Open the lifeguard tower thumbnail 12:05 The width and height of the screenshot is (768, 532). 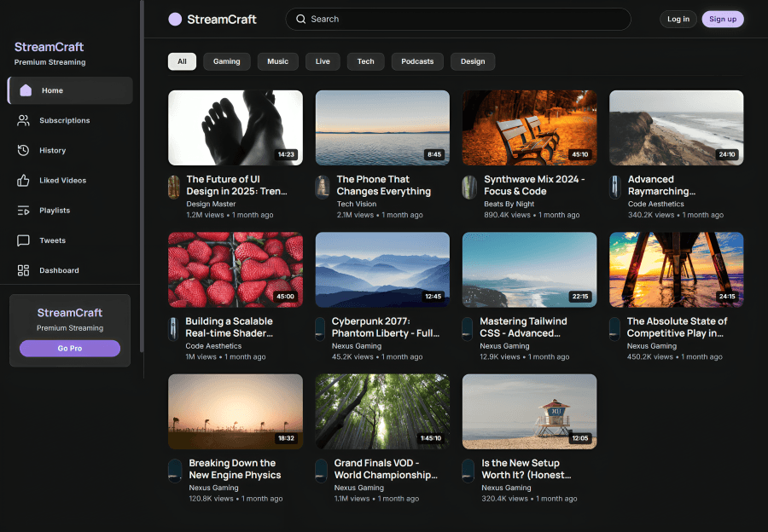(529, 412)
